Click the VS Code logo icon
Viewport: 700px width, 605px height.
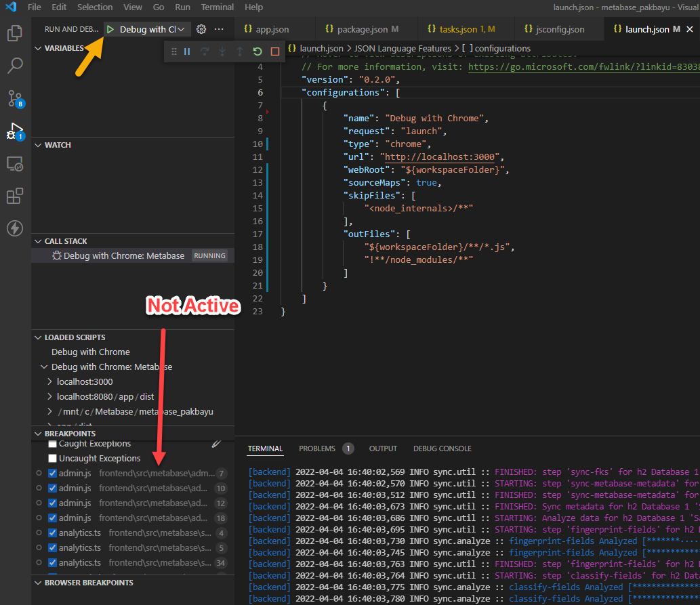click(11, 7)
